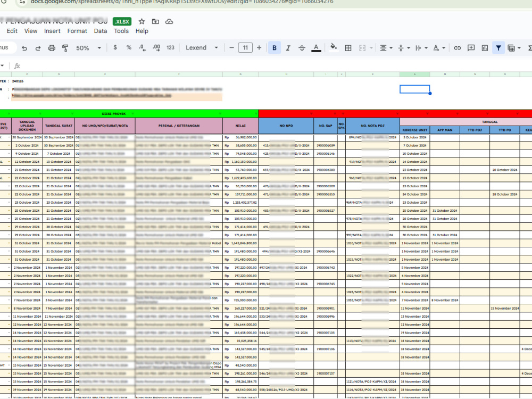This screenshot has width=532, height=399.
Task: Select column L header
Action: click(414, 74)
